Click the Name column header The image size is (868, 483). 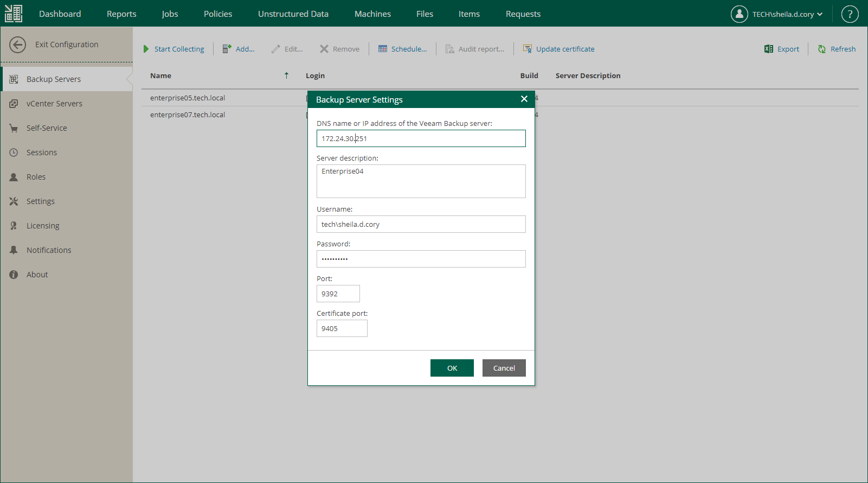pyautogui.click(x=161, y=75)
